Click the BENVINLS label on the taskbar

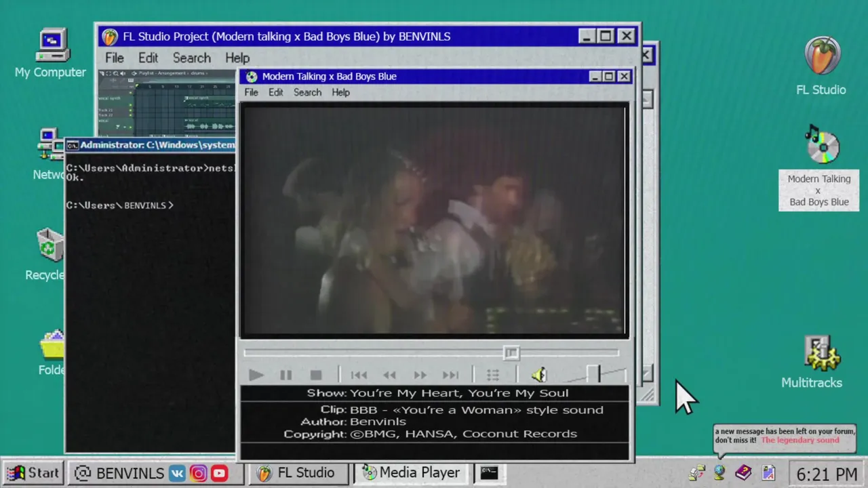pyautogui.click(x=130, y=473)
